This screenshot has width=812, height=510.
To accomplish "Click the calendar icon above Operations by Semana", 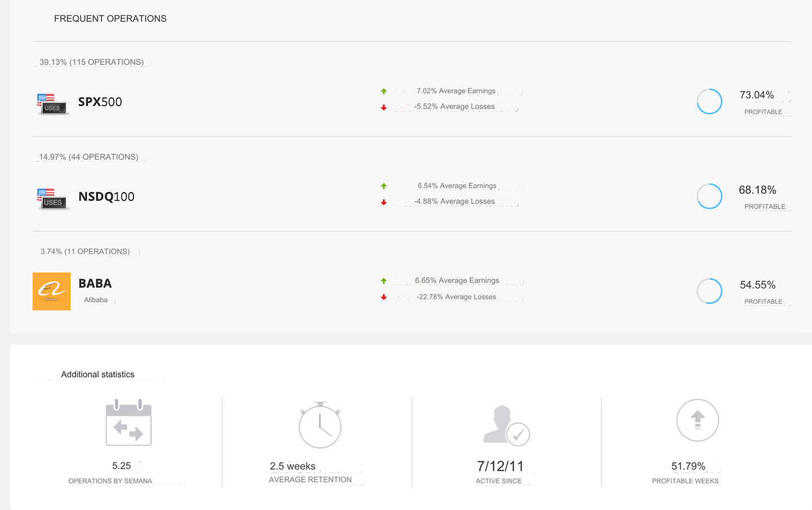I will click(x=129, y=423).
